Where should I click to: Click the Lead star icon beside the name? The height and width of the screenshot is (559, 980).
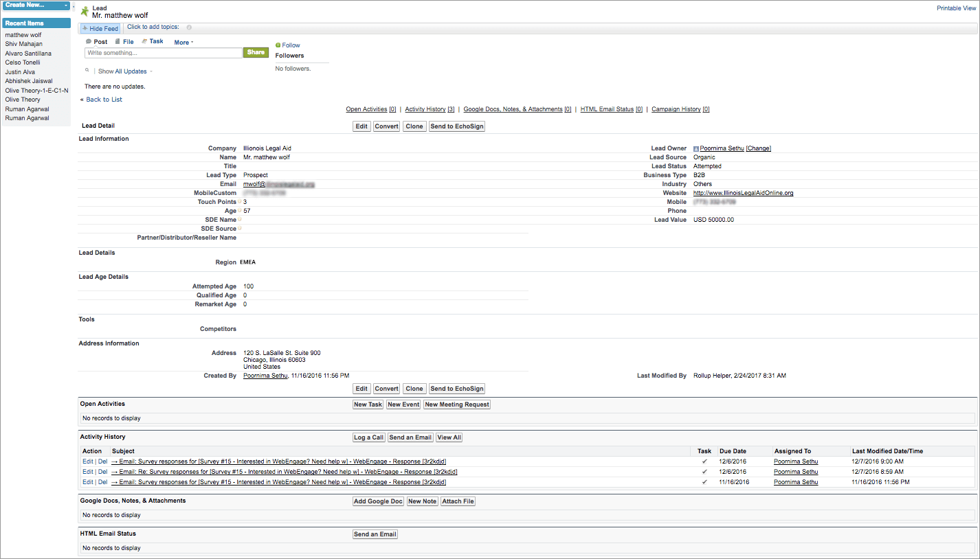click(x=85, y=12)
